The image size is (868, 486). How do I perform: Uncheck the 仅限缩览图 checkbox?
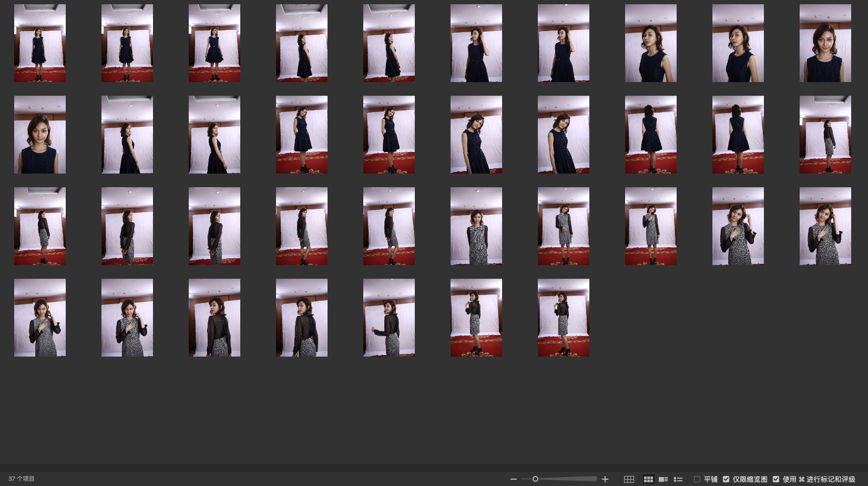[726, 479]
